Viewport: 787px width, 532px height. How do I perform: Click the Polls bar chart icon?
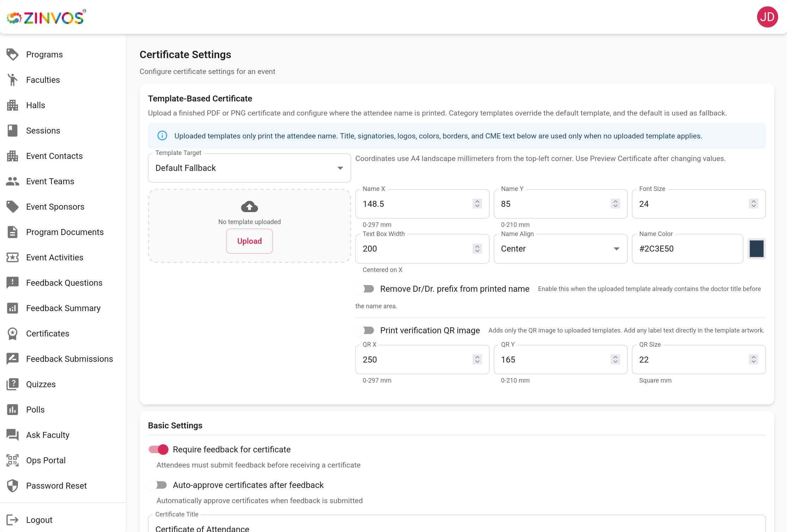tap(13, 410)
